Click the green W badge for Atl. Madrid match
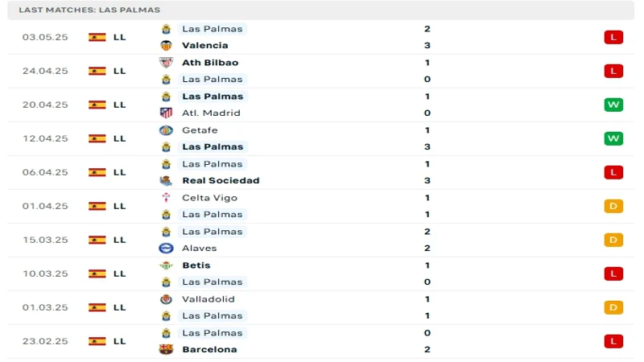The width and height of the screenshot is (644, 362). point(613,105)
